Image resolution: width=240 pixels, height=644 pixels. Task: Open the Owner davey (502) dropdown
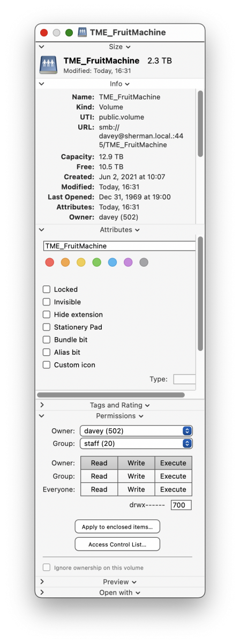click(136, 430)
